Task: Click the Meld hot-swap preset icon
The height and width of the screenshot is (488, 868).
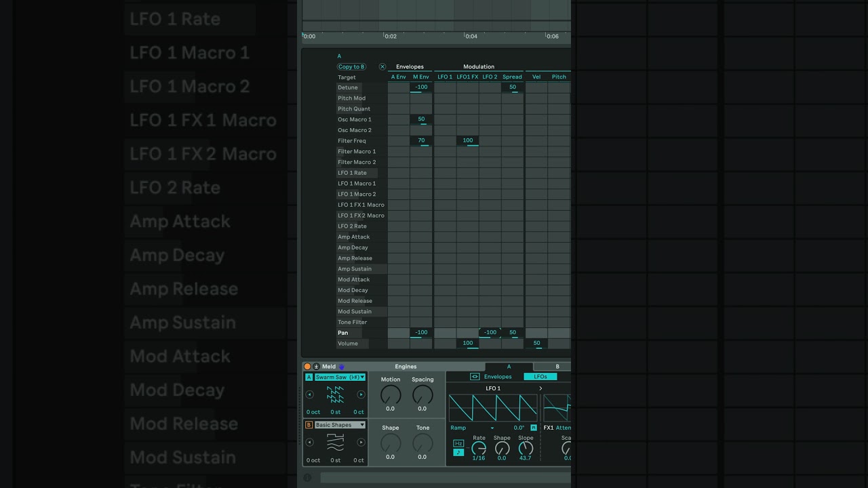Action: click(316, 367)
